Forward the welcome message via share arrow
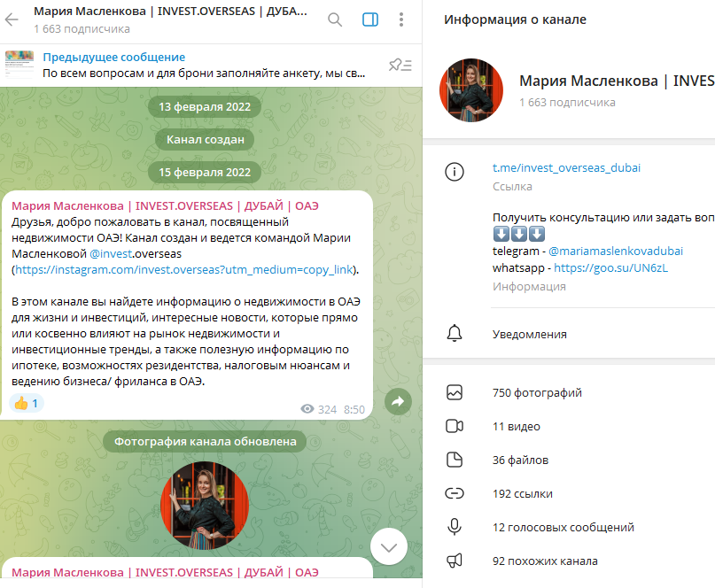 coord(398,401)
